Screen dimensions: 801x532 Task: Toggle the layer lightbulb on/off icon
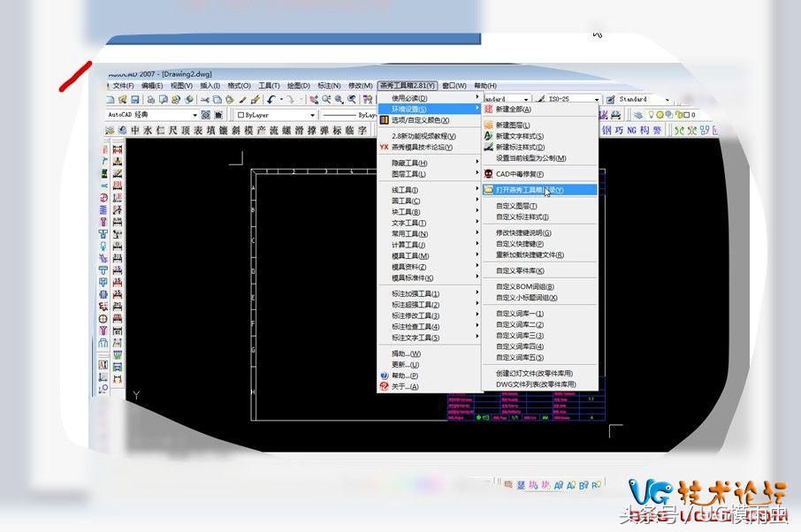pos(651,115)
